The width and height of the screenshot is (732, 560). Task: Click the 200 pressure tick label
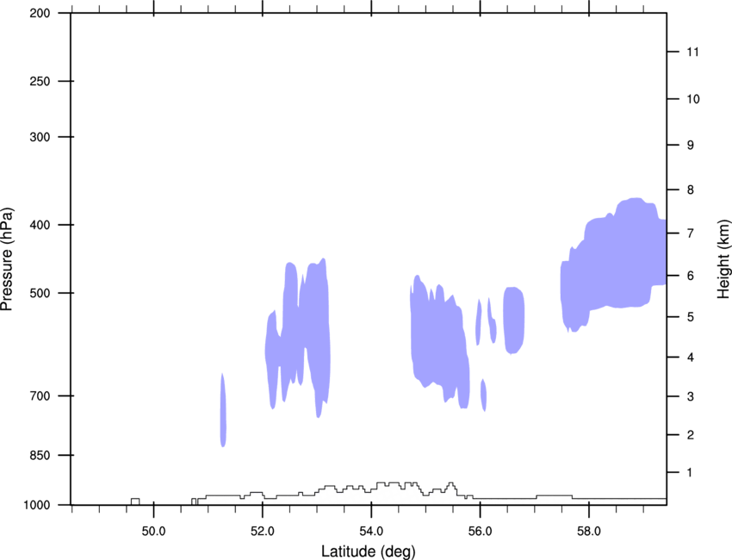pos(40,13)
